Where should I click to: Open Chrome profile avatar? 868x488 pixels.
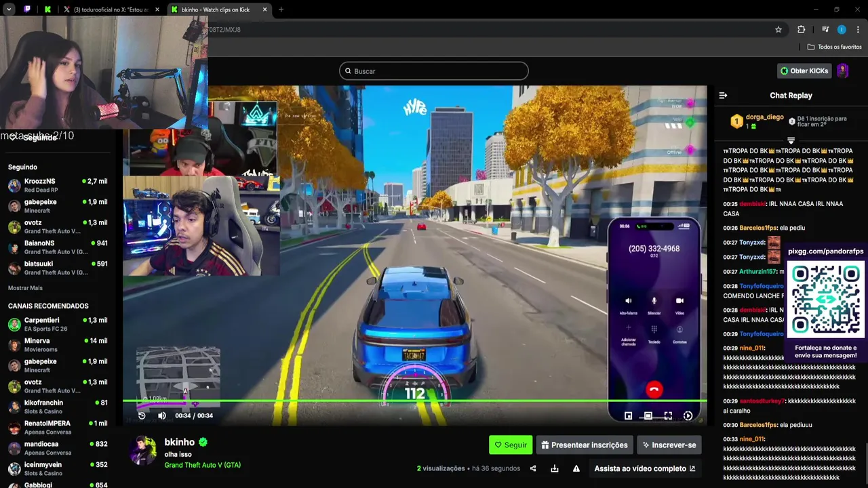click(x=842, y=29)
